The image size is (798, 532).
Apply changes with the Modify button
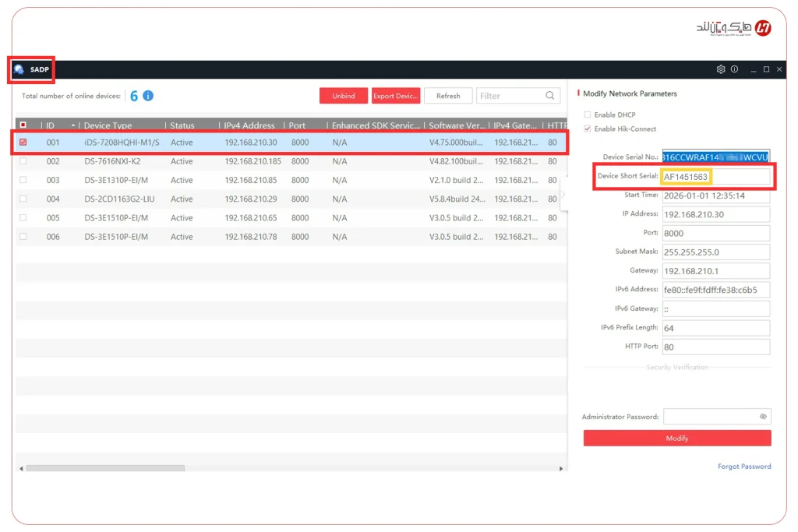pos(676,438)
